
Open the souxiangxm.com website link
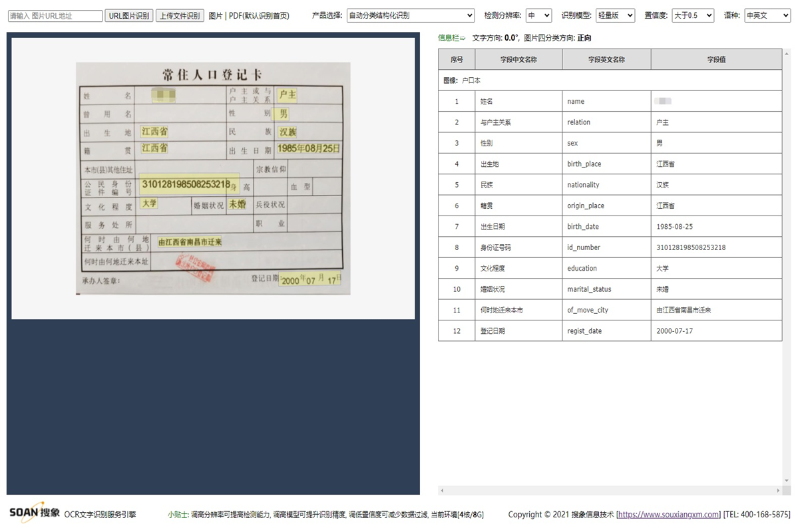point(669,514)
